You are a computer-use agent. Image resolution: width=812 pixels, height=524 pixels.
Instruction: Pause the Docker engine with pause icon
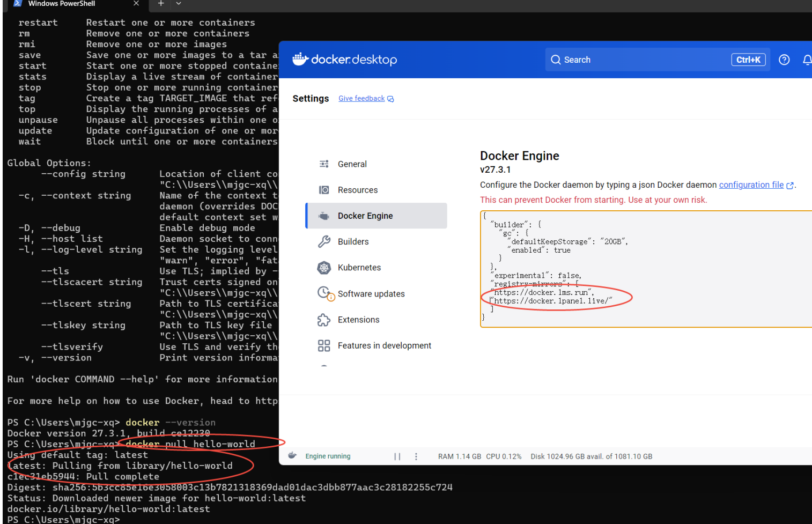397,456
